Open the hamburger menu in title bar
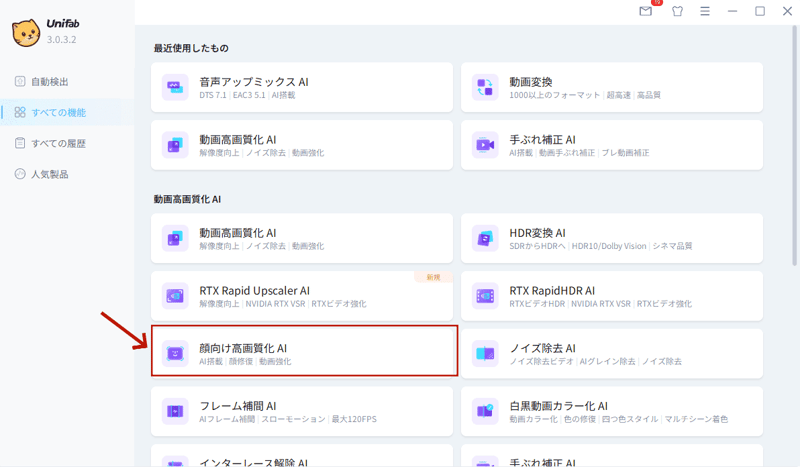Screen dimensions: 800x467 tap(705, 12)
